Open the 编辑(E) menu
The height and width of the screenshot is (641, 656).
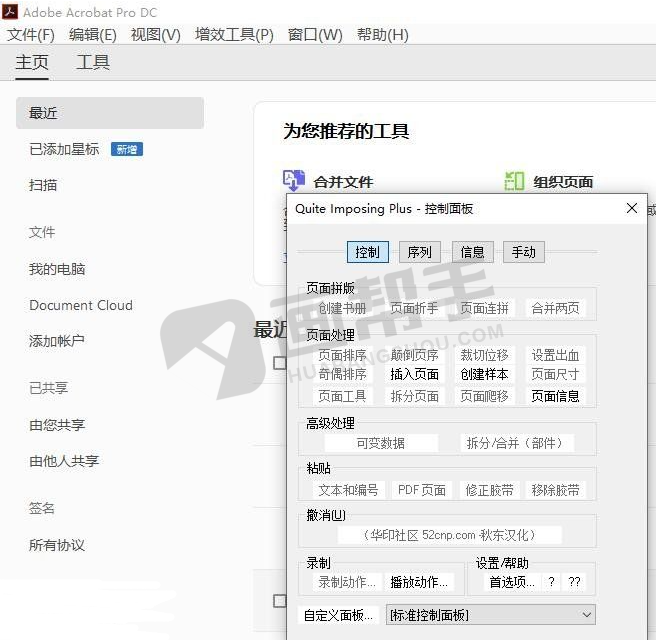[92, 35]
